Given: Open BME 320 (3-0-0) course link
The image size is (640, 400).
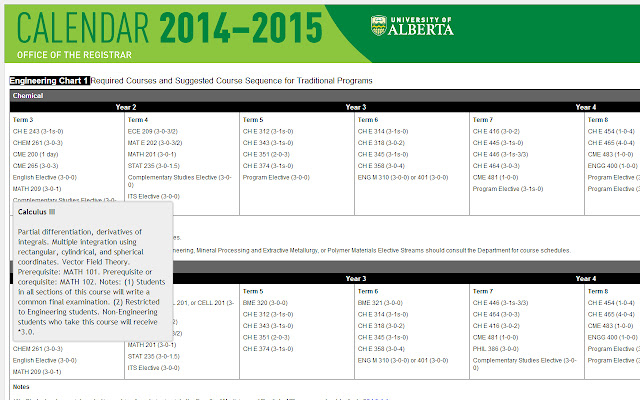Looking at the screenshot, I should (265, 303).
